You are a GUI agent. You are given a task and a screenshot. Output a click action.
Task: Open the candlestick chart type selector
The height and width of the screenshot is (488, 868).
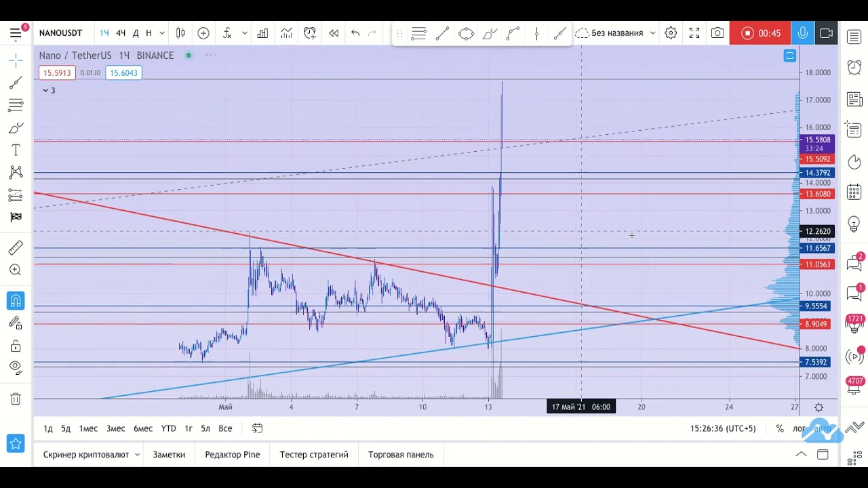coord(181,33)
